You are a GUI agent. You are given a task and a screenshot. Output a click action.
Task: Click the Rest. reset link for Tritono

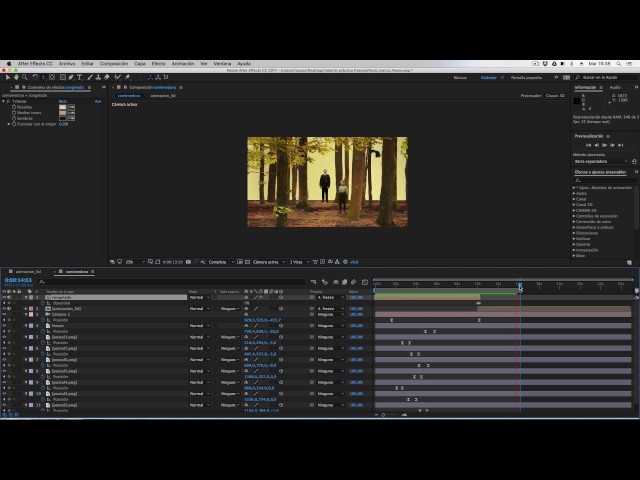[63, 101]
